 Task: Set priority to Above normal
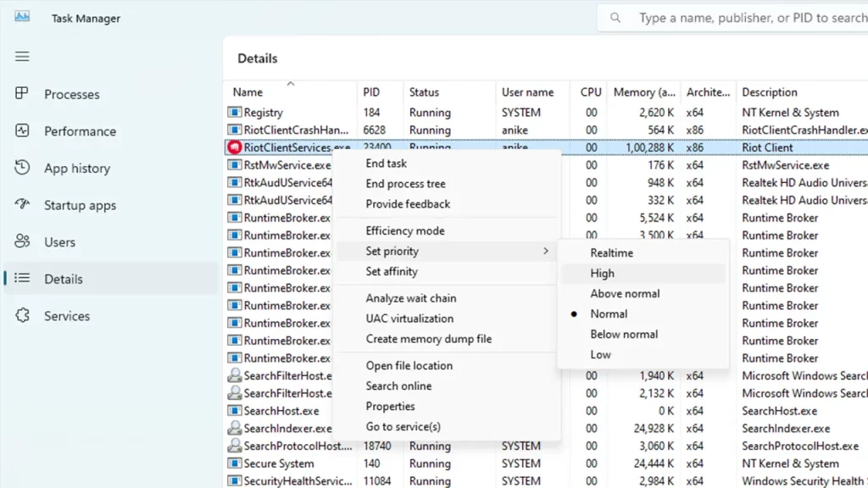coord(643,294)
